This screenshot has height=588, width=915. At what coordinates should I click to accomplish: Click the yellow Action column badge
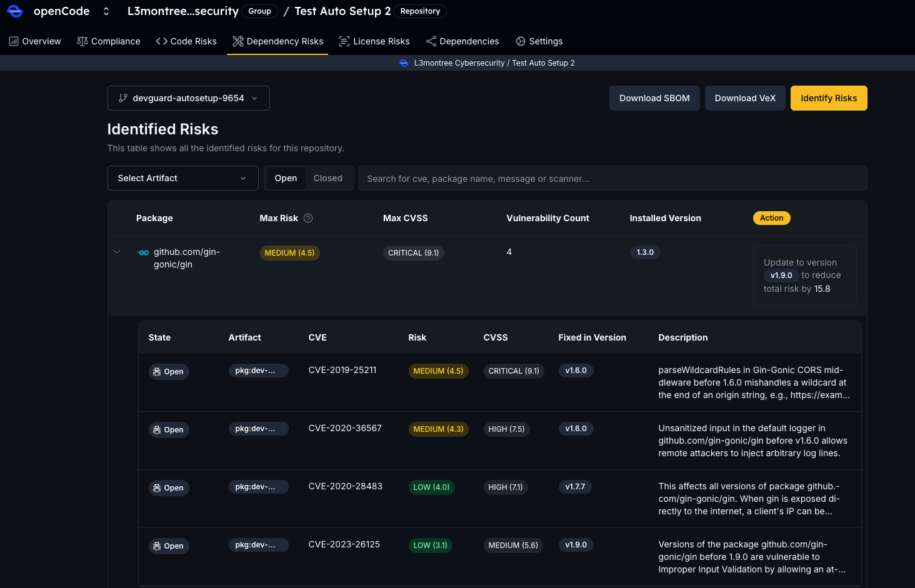[772, 218]
